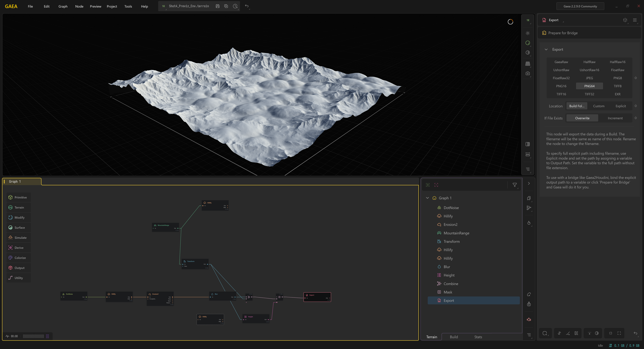Click the save file icon
644x349 pixels.
pos(217,6)
